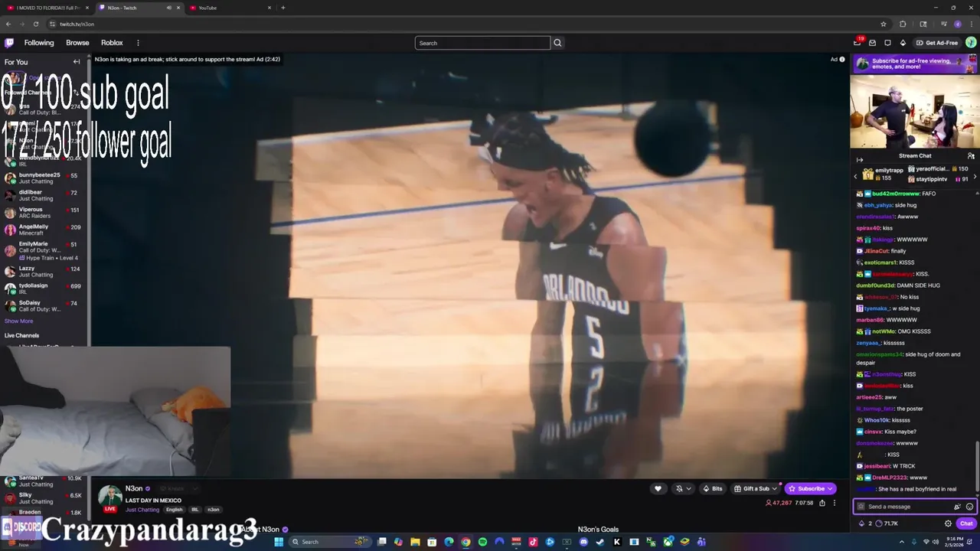Open the Get Bits diamond icon in header
This screenshot has height=551, width=980.
pos(903,43)
